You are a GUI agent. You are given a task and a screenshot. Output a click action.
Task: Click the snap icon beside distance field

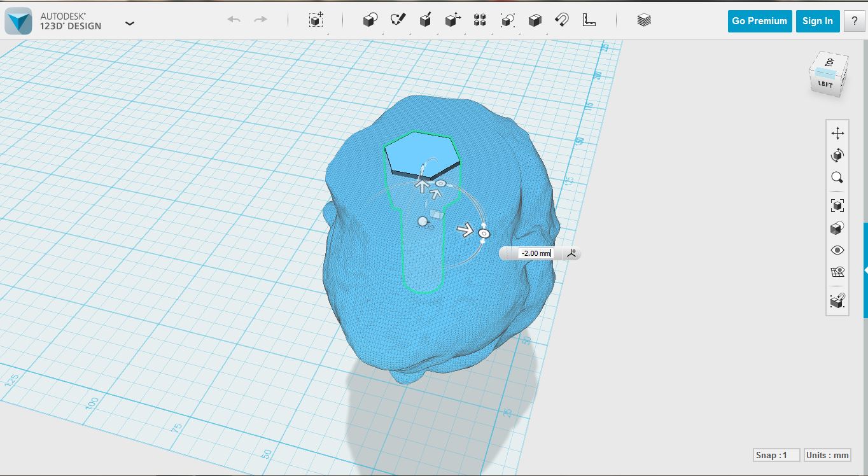pyautogui.click(x=571, y=253)
